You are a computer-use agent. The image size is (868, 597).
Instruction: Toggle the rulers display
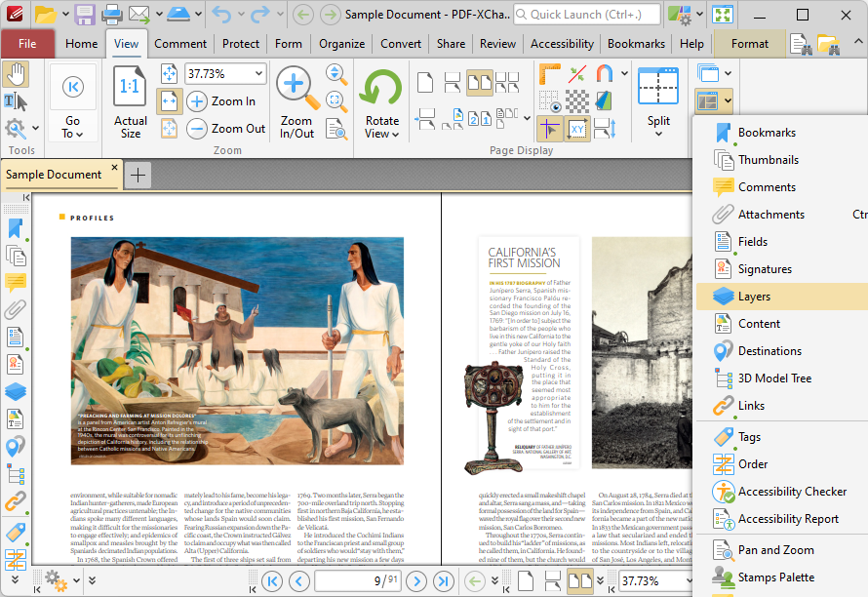point(550,75)
